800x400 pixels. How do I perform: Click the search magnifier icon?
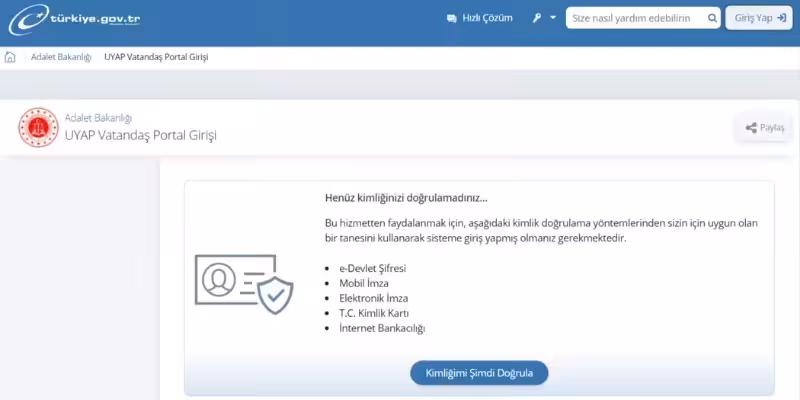point(713,18)
